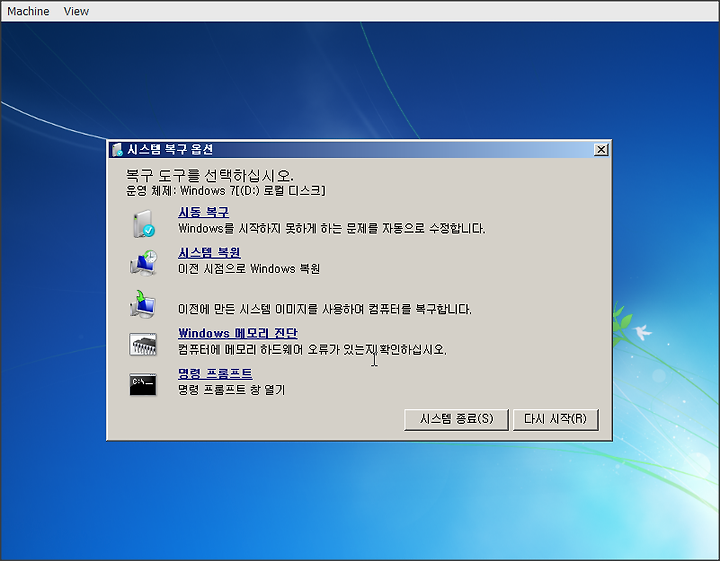The width and height of the screenshot is (720, 561).
Task: Click the System Recovery Options title bar icon
Action: (117, 150)
